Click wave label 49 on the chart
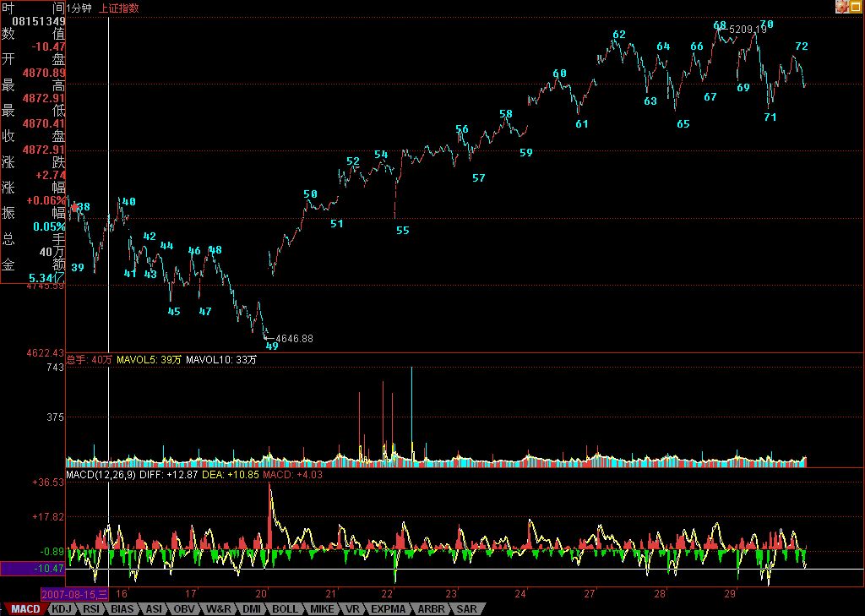Viewport: 865px width, 616px height. (x=272, y=346)
